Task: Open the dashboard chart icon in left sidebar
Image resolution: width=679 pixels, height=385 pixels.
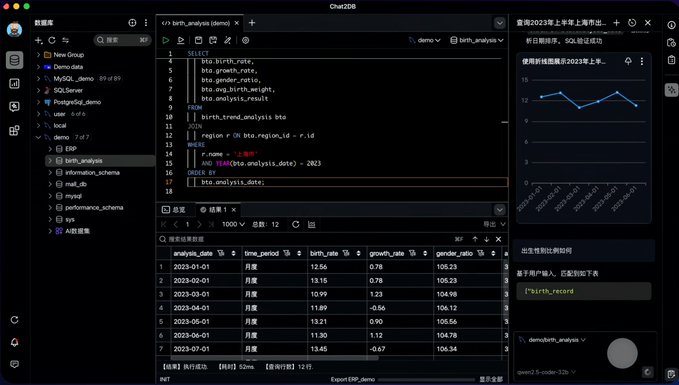Action: 14,83
